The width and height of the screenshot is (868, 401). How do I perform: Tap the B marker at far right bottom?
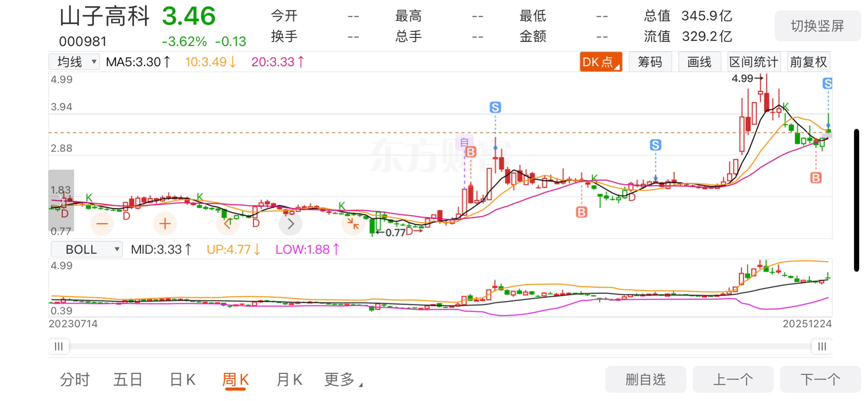coord(816,178)
